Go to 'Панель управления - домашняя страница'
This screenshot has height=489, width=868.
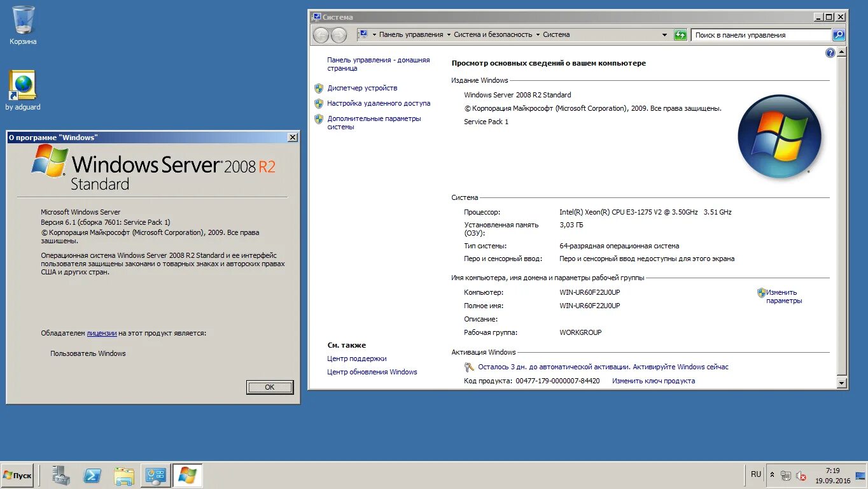tap(379, 64)
